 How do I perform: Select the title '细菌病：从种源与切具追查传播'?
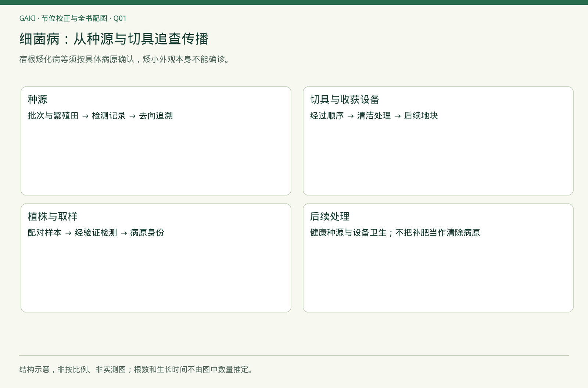(114, 39)
